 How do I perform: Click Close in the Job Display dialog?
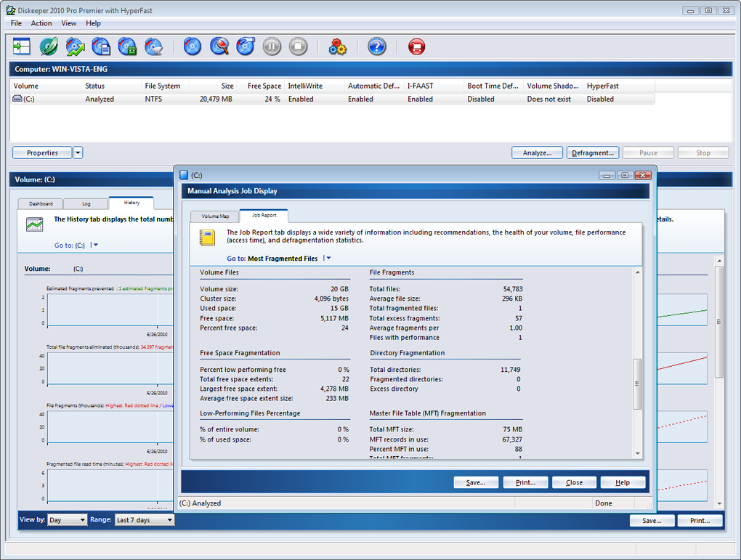click(574, 482)
